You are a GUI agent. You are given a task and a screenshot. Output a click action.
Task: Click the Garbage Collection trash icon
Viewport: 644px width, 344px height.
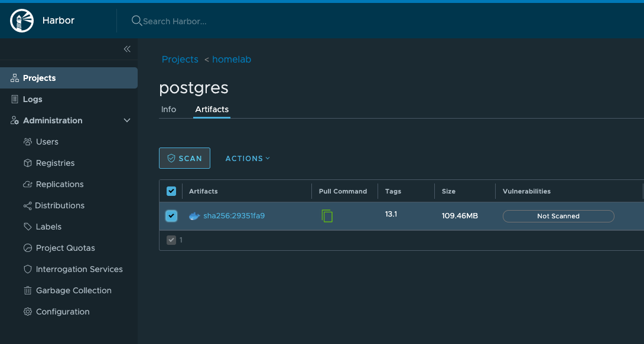pyautogui.click(x=28, y=291)
